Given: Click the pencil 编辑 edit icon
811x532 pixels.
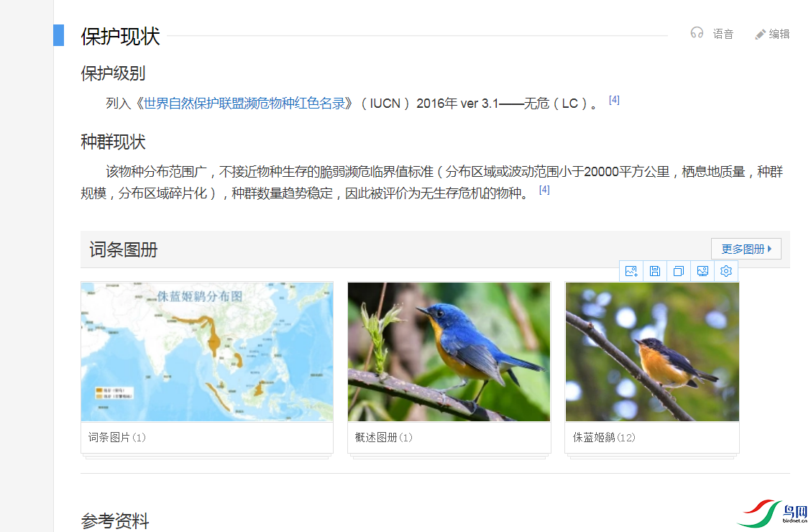Looking at the screenshot, I should (760, 35).
